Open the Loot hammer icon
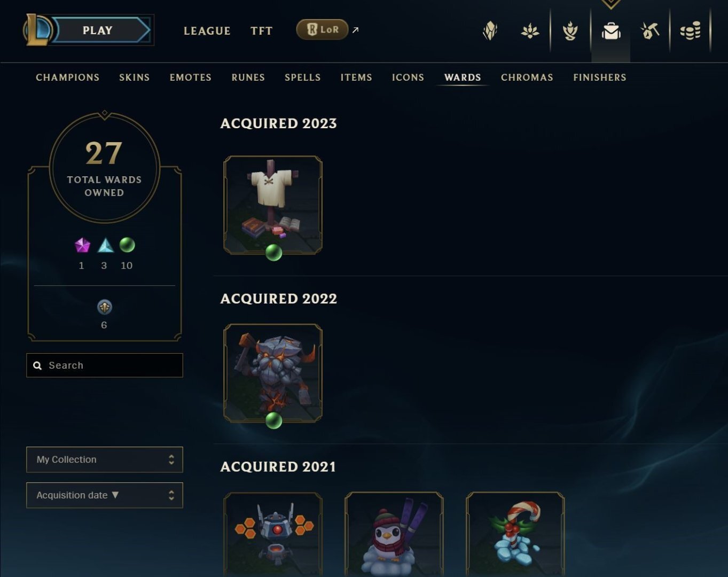 tap(650, 31)
